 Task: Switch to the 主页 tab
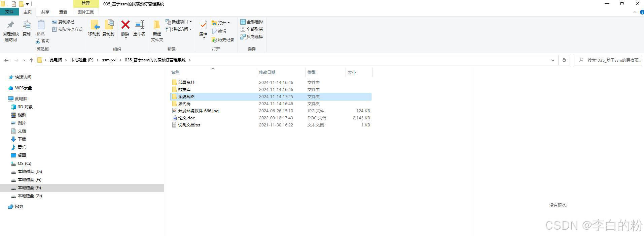coord(28,12)
